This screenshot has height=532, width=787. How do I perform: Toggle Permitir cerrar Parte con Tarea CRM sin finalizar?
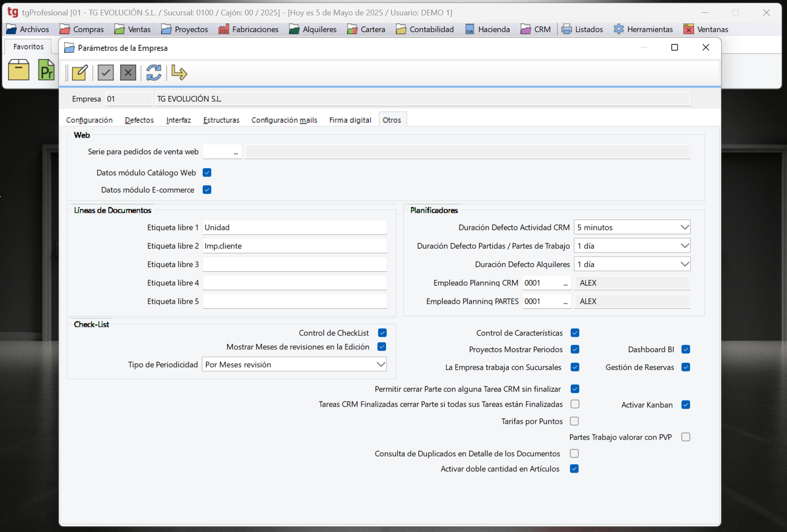pos(575,389)
